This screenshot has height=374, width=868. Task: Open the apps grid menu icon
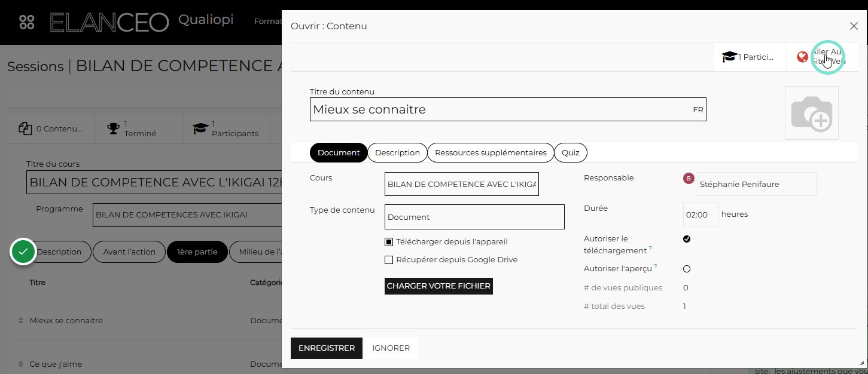tap(27, 22)
